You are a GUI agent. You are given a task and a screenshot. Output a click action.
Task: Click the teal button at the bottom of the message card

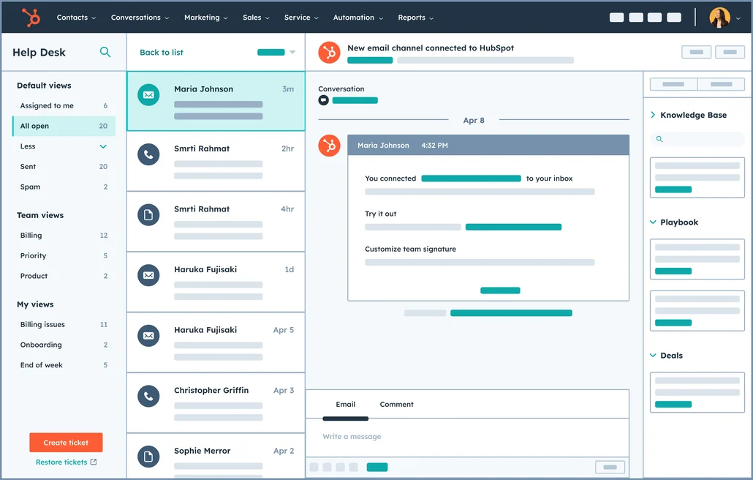click(x=500, y=291)
